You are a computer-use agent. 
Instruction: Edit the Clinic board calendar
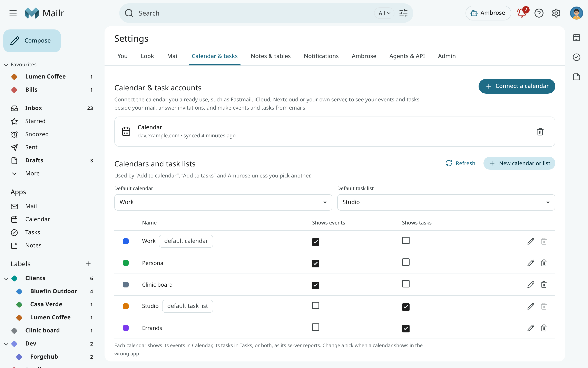coord(531,285)
